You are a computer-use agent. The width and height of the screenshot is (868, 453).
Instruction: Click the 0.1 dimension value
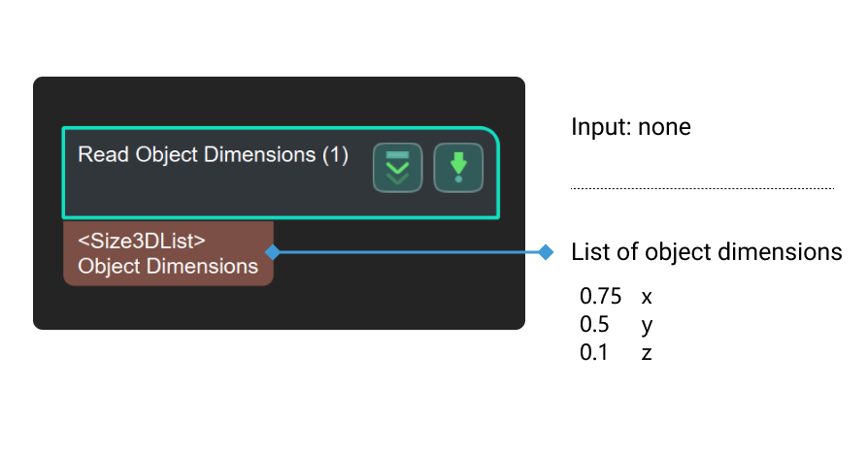point(594,353)
